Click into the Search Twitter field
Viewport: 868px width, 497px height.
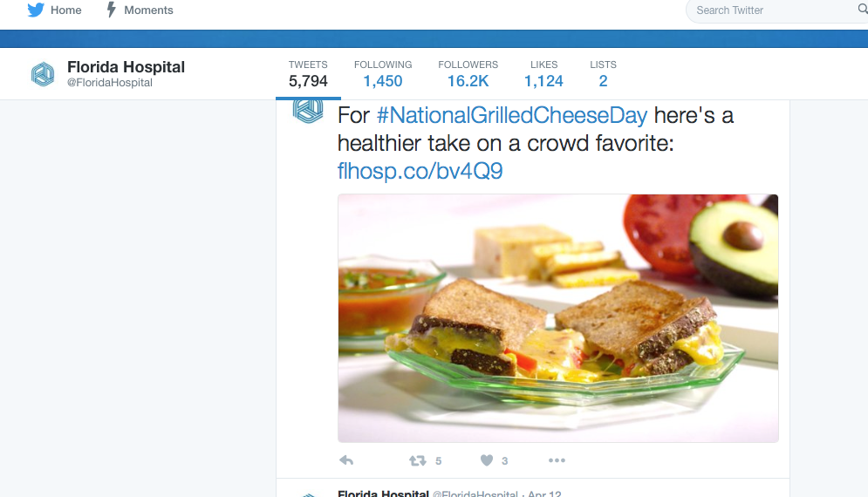[x=768, y=10]
